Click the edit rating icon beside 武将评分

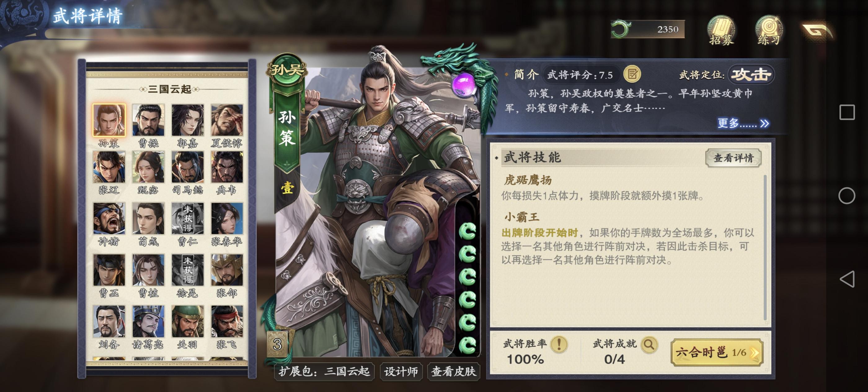632,74
